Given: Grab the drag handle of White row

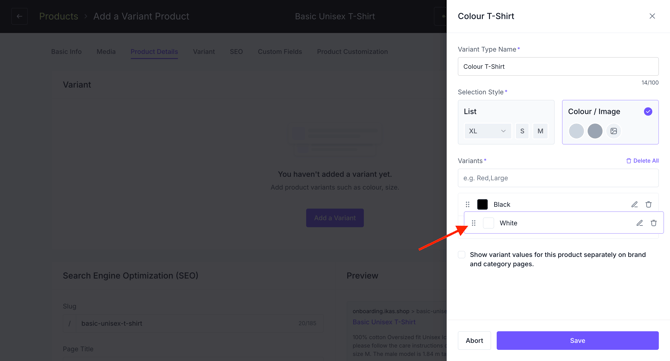Looking at the screenshot, I should pos(473,223).
